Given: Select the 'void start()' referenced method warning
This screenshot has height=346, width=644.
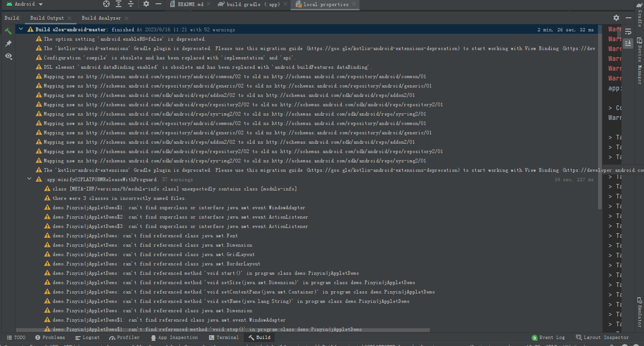Looking at the screenshot, I should click(202, 273).
